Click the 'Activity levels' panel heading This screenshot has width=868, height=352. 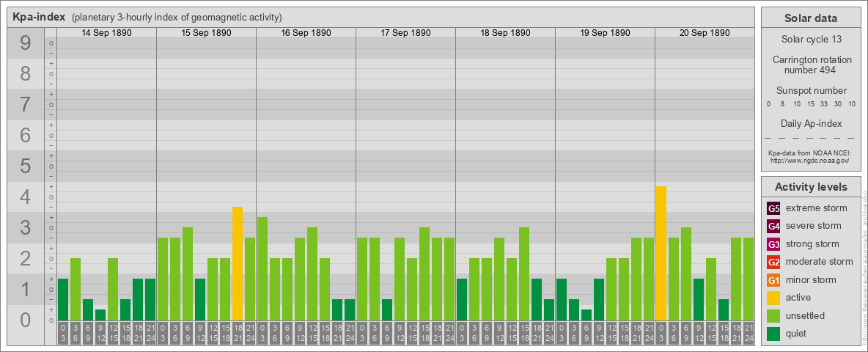coord(811,187)
